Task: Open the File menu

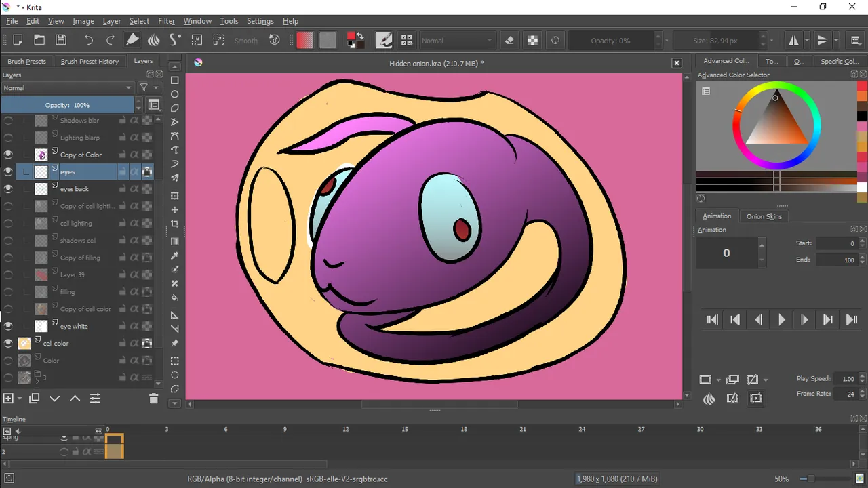Action: [12, 21]
